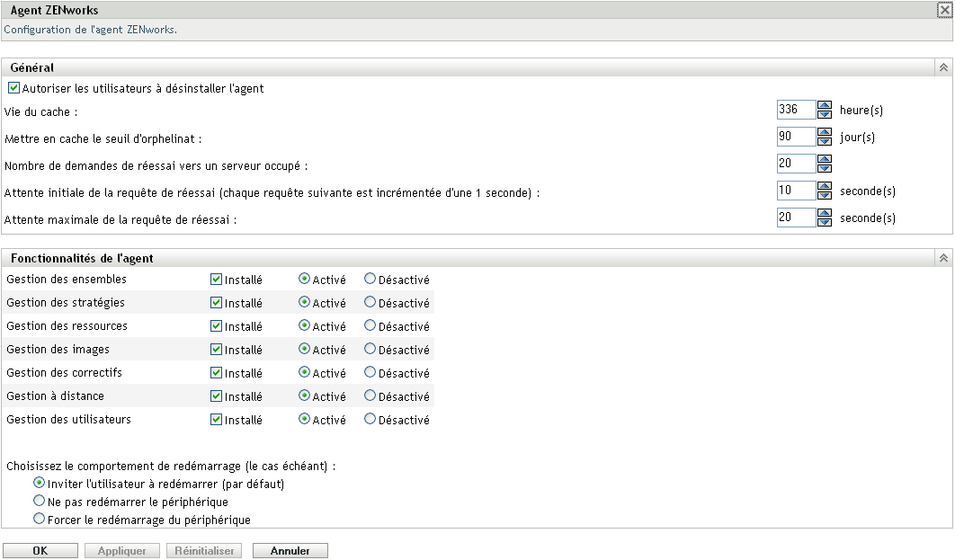Viewport: 955px width, 560px height.
Task: Uncheck Installé for Gestion des ressources
Action: pos(216,325)
